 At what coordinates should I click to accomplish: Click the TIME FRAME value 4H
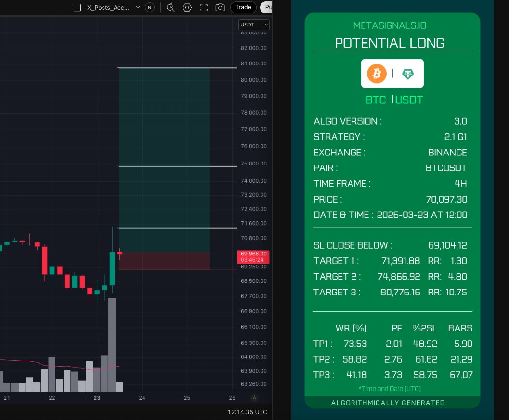461,184
